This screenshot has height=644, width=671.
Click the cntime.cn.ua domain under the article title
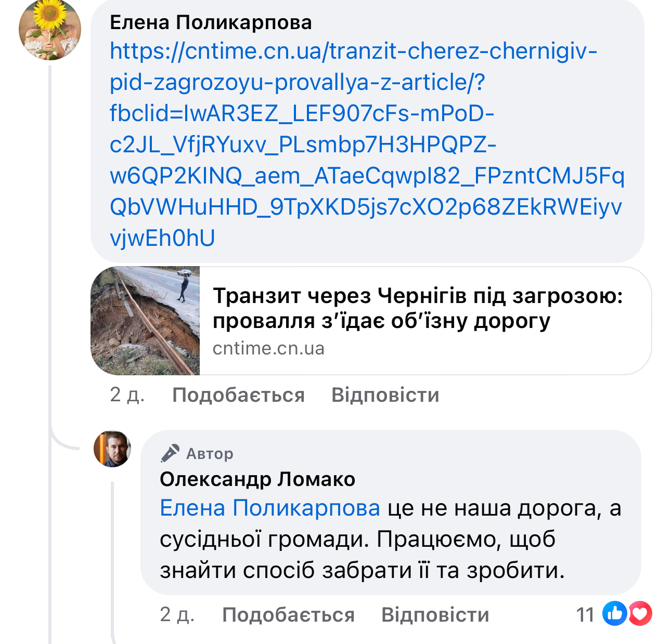pyautogui.click(x=268, y=348)
